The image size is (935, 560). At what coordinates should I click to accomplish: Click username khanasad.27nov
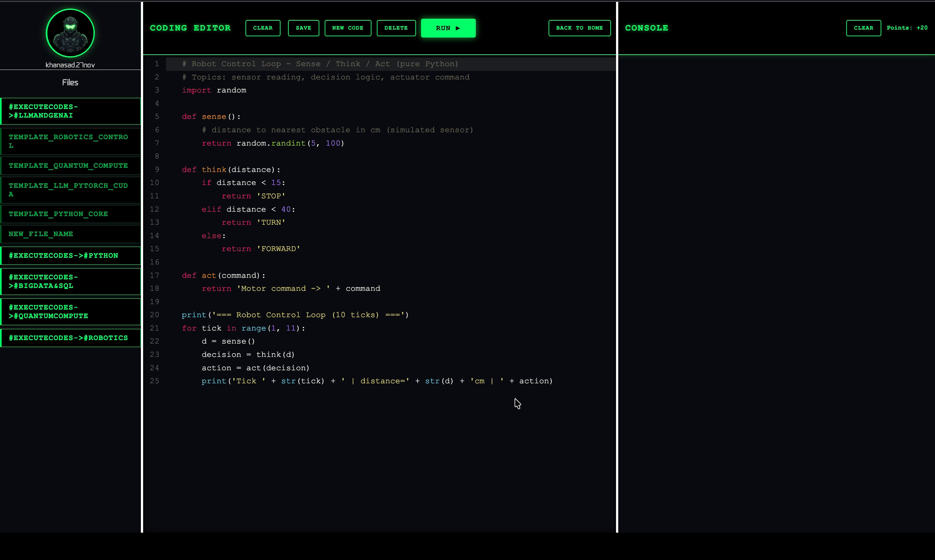pos(70,65)
